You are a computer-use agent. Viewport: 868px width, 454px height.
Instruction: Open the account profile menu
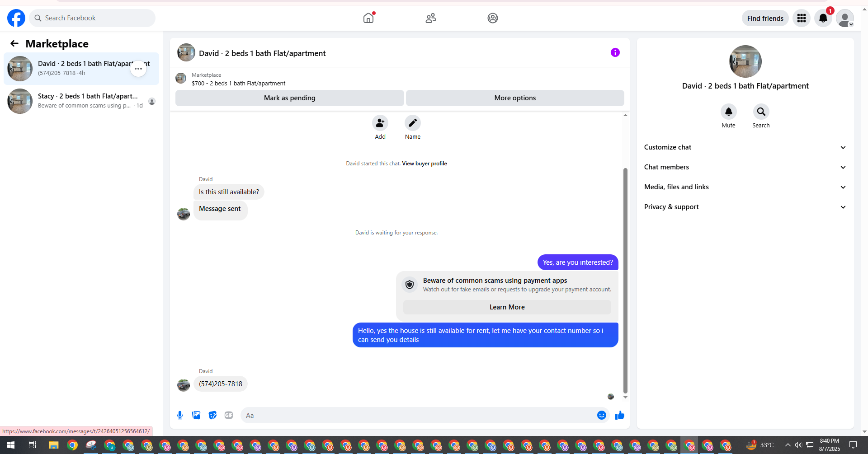844,18
